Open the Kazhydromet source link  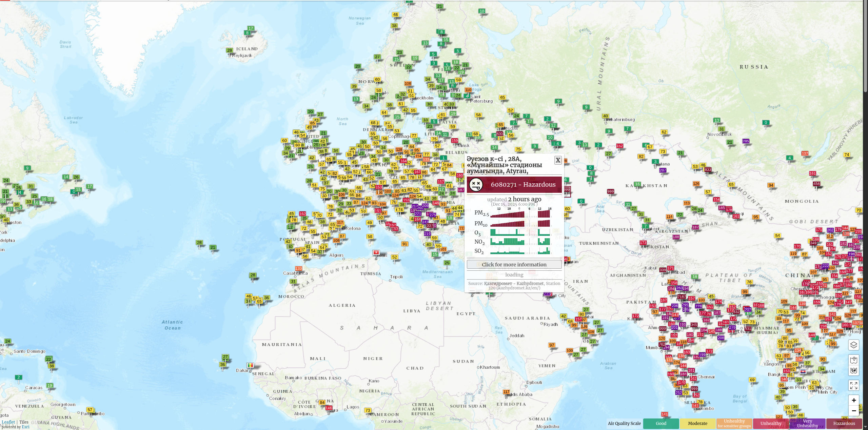click(x=514, y=284)
